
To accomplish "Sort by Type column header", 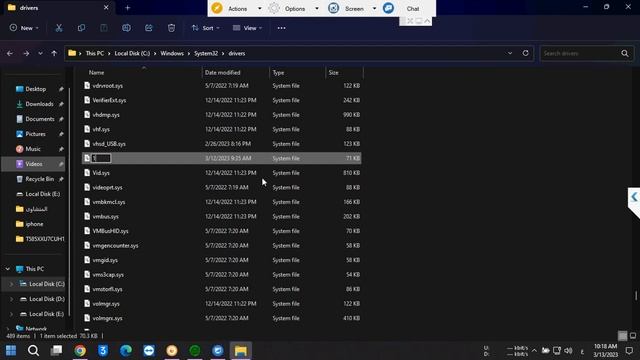I will point(278,73).
